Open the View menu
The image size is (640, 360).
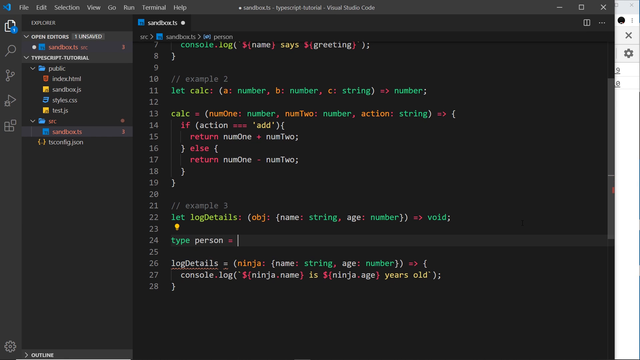coord(93,7)
